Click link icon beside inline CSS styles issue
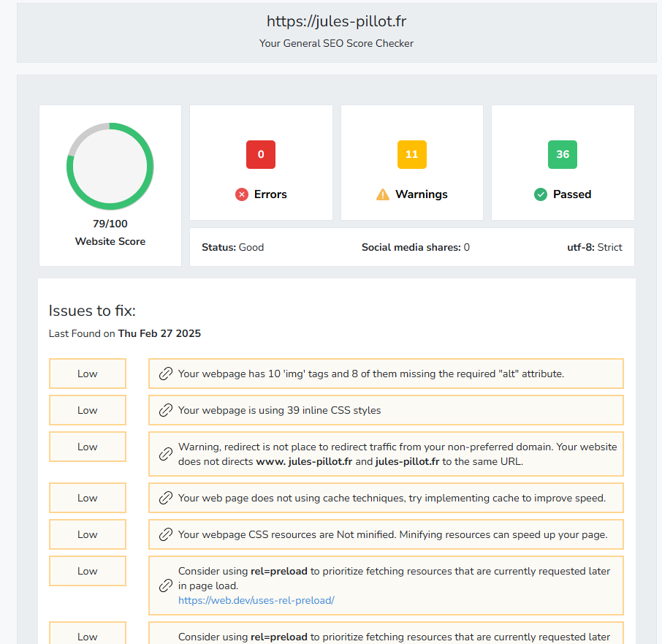Image resolution: width=662 pixels, height=644 pixels. 166,410
